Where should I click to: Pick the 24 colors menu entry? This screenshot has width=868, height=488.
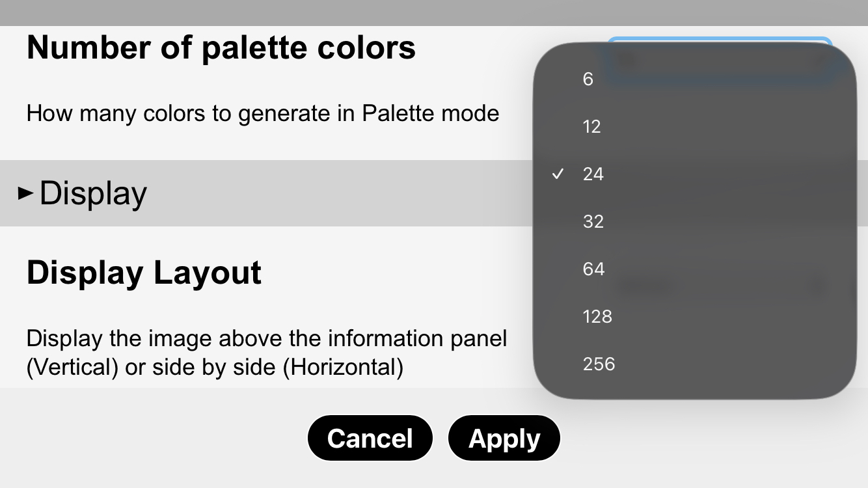[593, 174]
